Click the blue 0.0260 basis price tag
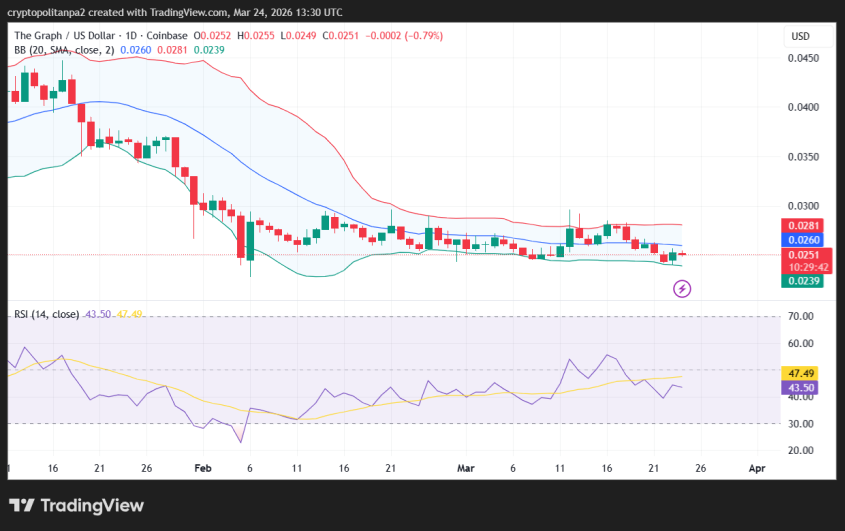845x531 pixels. (805, 240)
